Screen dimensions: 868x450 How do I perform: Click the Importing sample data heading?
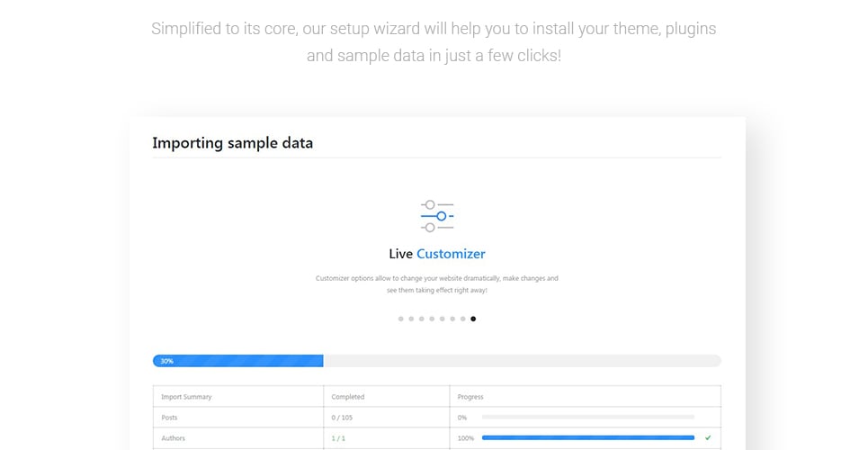232,143
